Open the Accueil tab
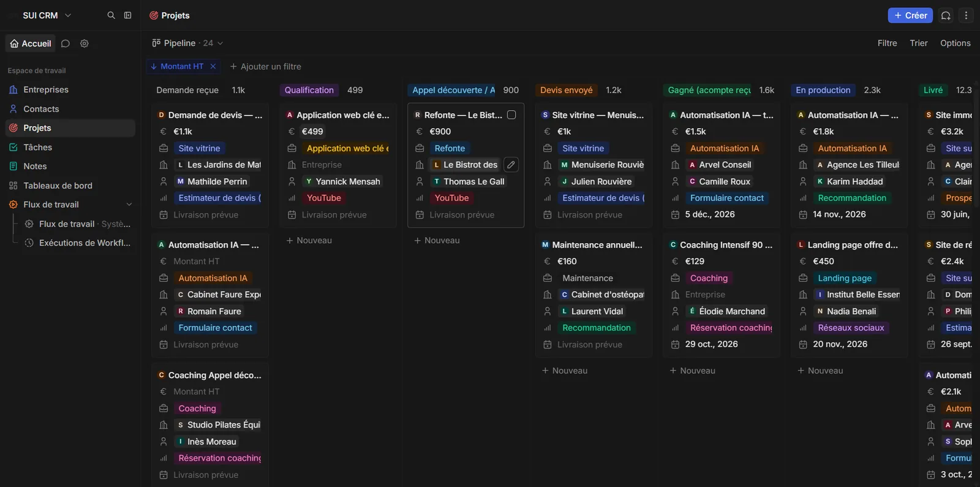The image size is (980, 487). click(x=31, y=43)
